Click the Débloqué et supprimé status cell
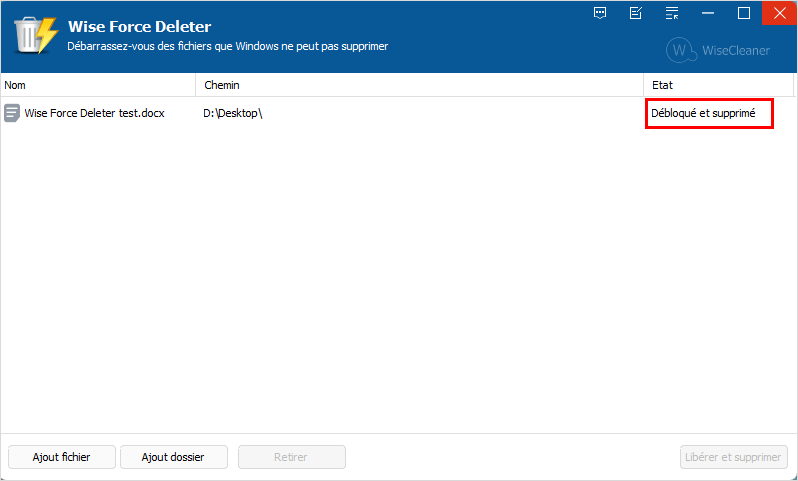 (x=703, y=113)
